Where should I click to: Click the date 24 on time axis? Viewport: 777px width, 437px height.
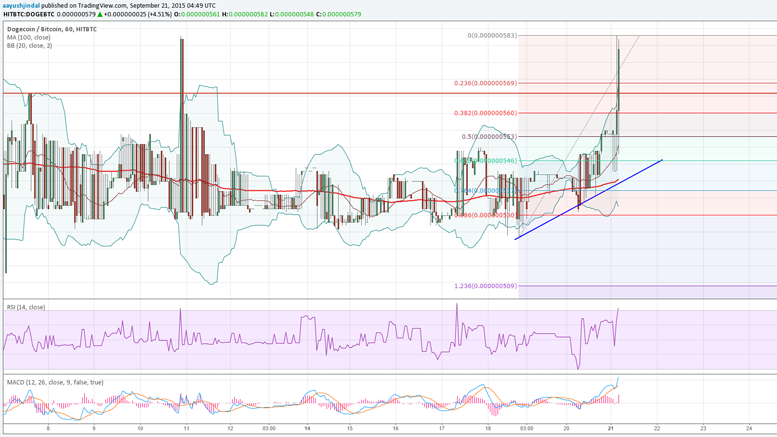[x=749, y=429]
